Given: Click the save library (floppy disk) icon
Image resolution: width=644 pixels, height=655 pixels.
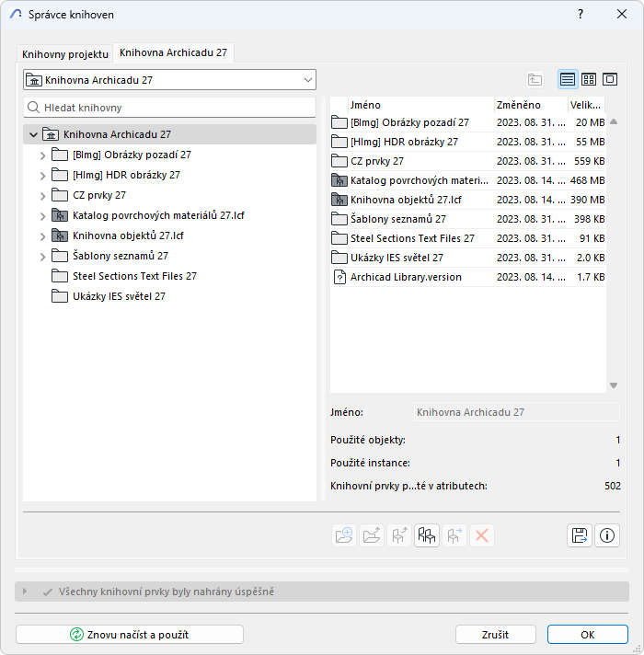Looking at the screenshot, I should click(580, 535).
